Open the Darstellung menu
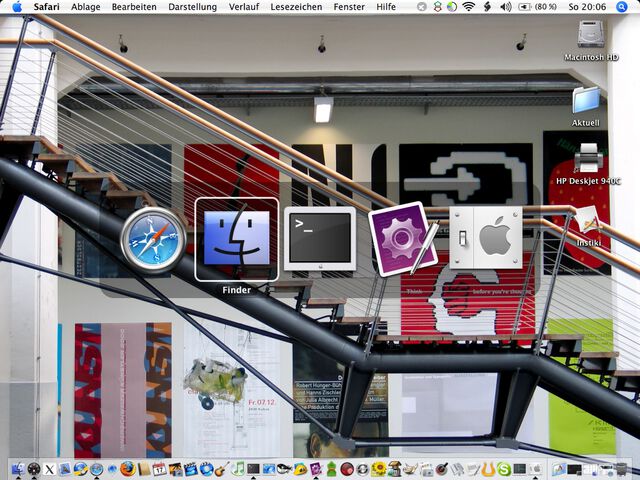640x480 pixels. [x=193, y=7]
